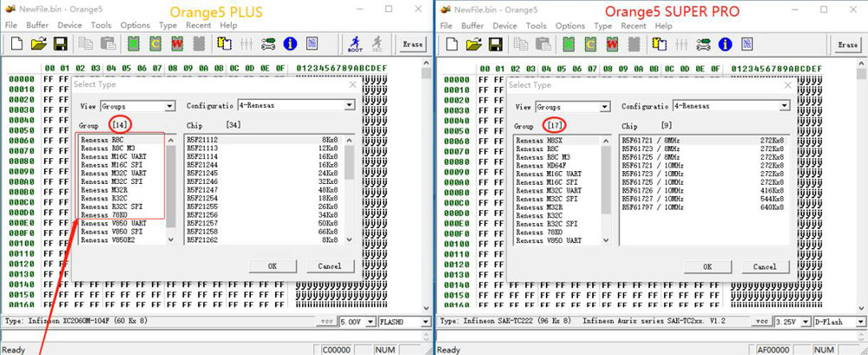Click the SEC running-man icon

click(377, 43)
